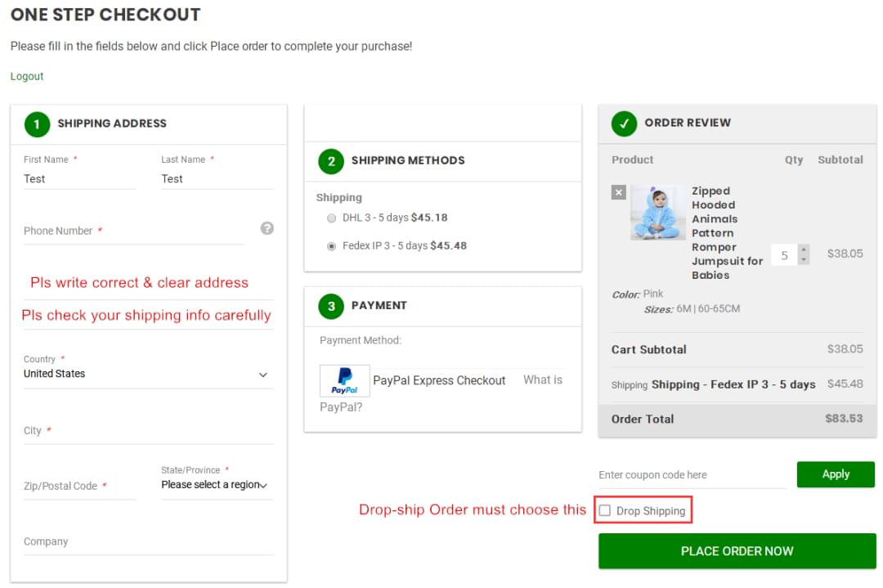Select DHL 3 - 5 days shipping
This screenshot has height=588, width=883.
click(x=331, y=218)
